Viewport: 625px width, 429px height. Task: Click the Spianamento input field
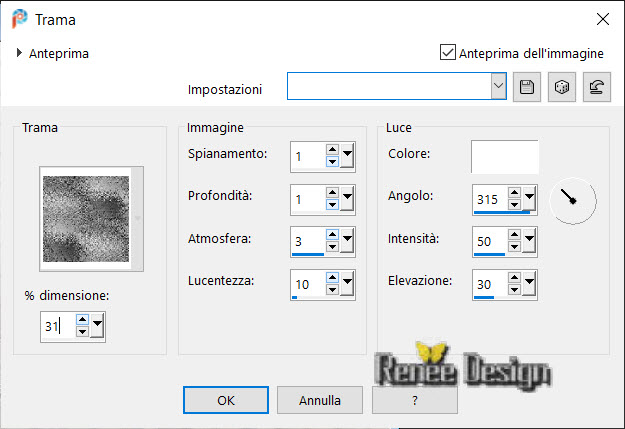click(308, 156)
